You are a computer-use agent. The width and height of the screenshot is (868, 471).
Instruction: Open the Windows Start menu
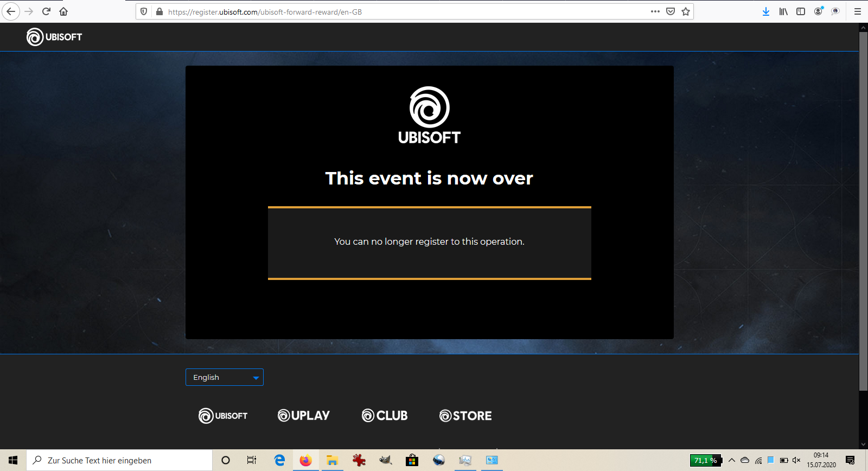13,460
